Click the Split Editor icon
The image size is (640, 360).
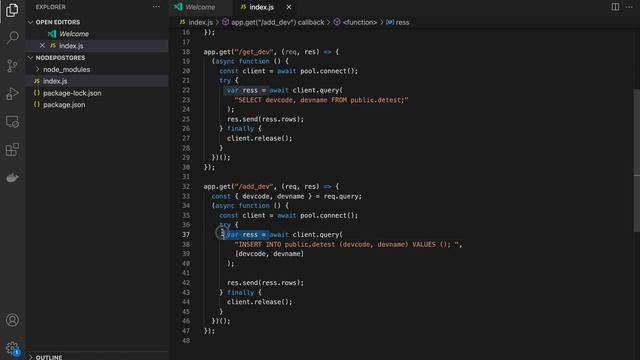point(615,7)
